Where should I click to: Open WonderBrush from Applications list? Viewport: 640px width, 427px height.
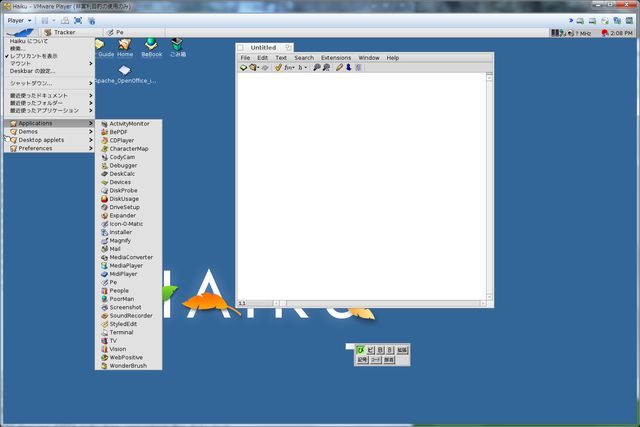[129, 366]
